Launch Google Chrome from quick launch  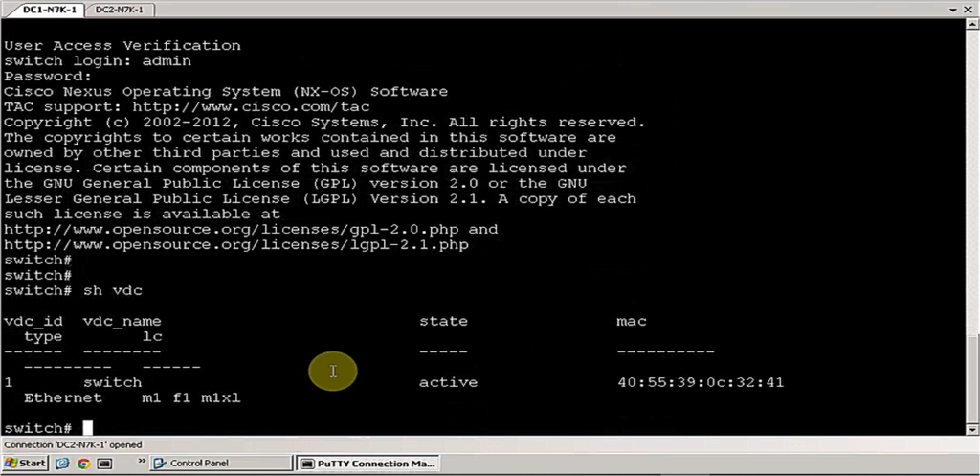84,464
